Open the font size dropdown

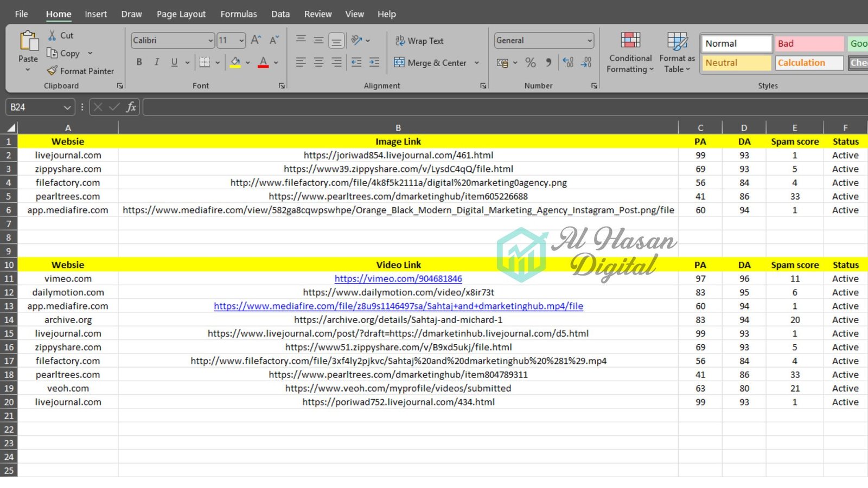241,41
